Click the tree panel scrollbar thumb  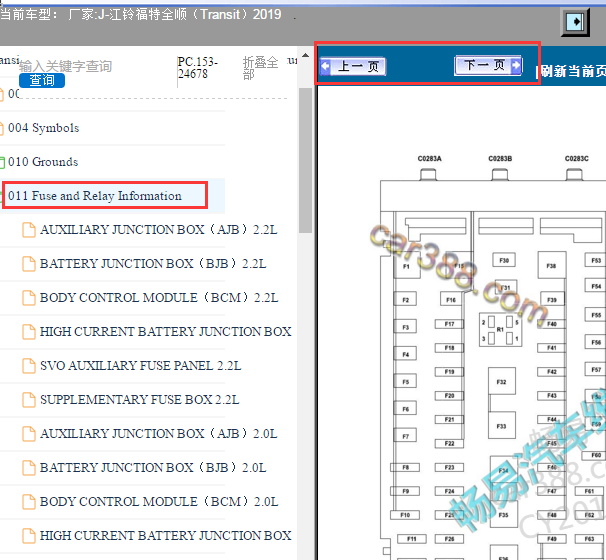(305, 160)
